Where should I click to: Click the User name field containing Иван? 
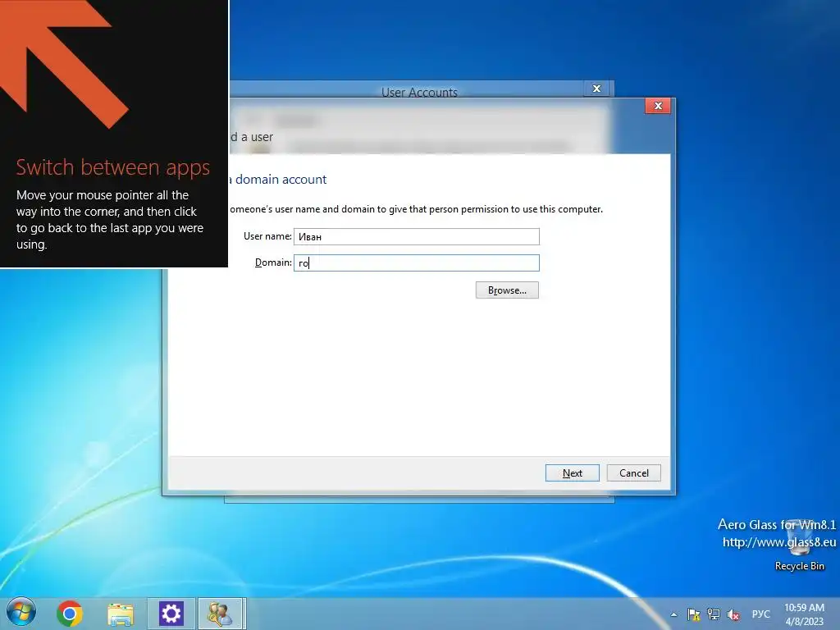[x=416, y=237]
